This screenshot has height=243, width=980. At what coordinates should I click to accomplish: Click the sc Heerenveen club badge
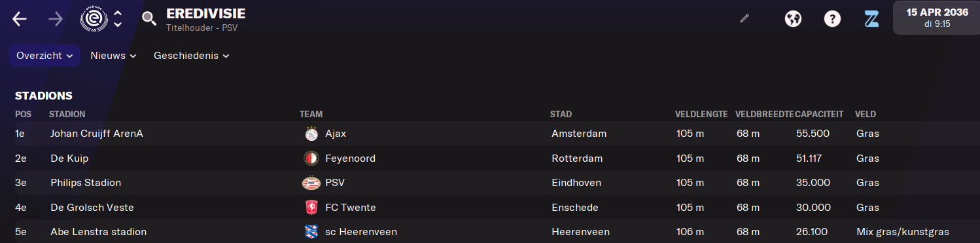311,232
